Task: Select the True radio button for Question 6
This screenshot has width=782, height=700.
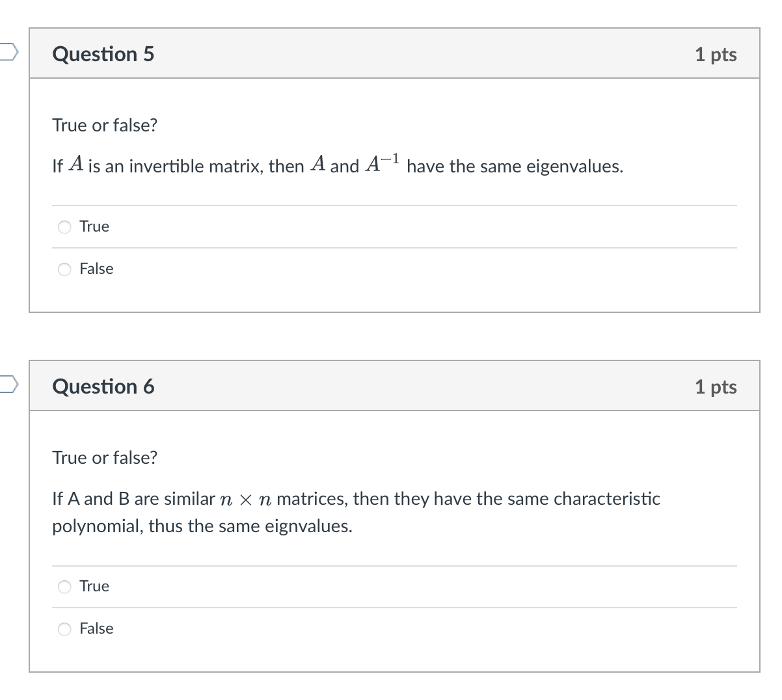Action: [64, 586]
